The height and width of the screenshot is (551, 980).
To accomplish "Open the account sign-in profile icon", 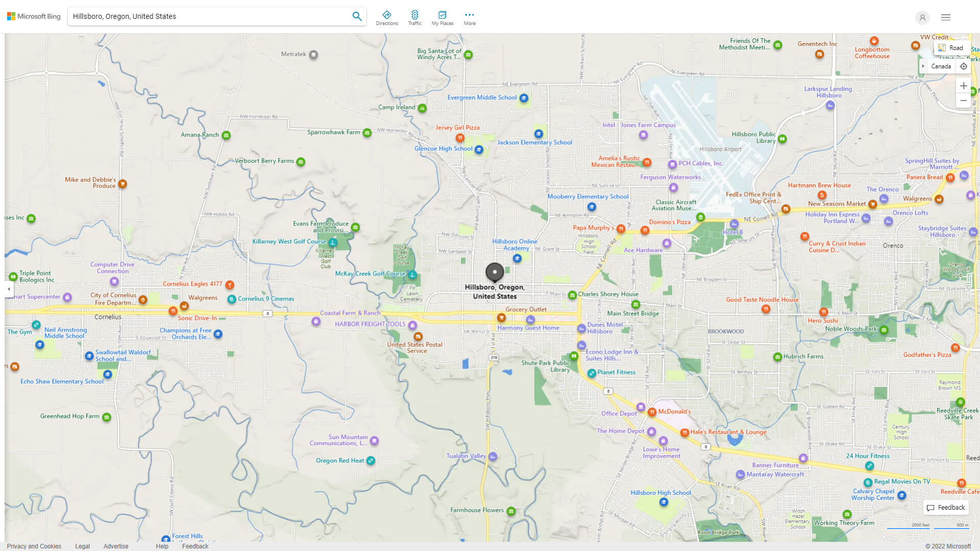I will 922,18.
